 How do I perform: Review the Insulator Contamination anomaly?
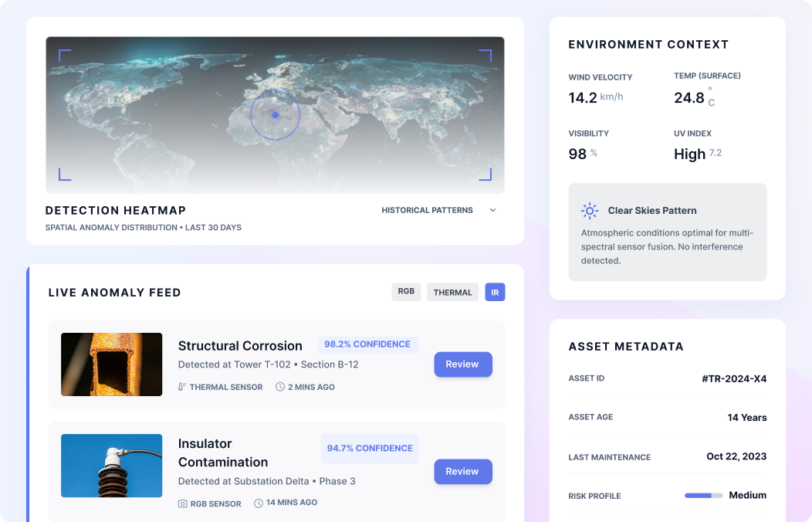click(462, 472)
